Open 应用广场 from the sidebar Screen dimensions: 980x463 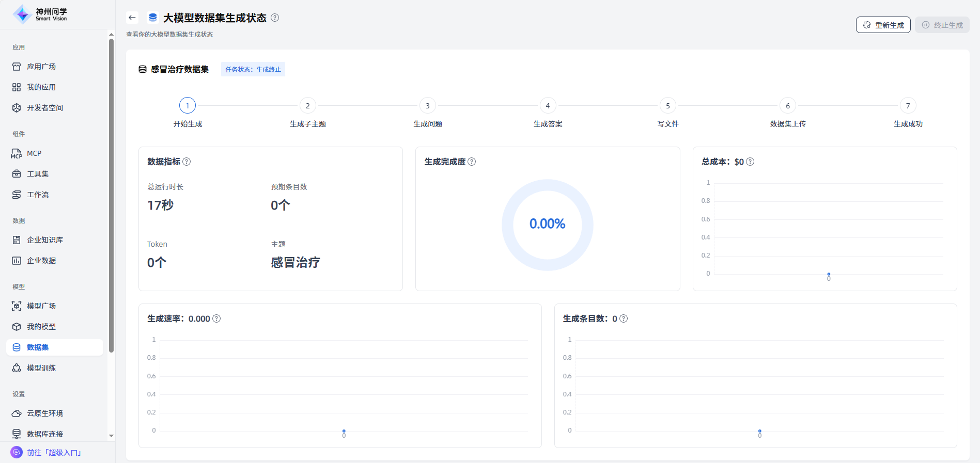pyautogui.click(x=41, y=67)
